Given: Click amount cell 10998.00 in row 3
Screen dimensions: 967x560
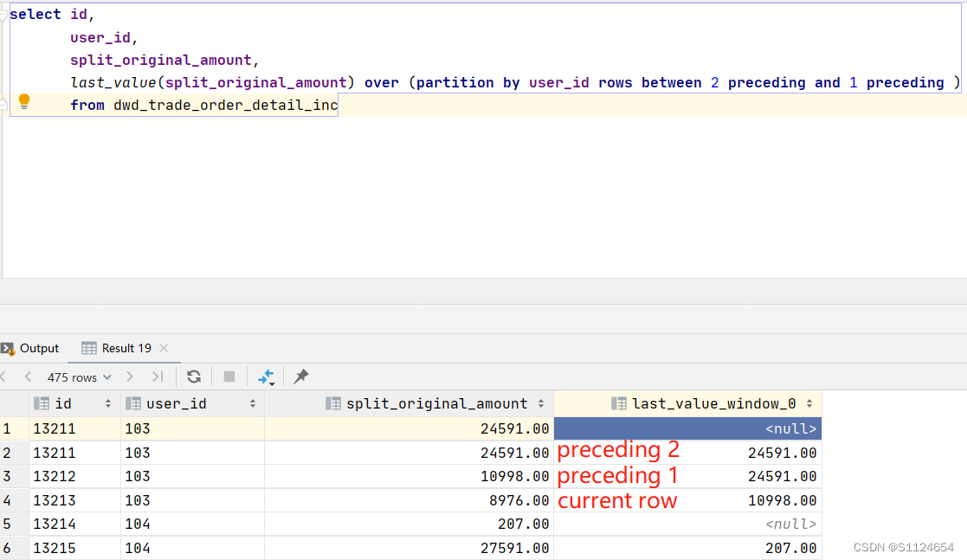Looking at the screenshot, I should coord(409,476).
